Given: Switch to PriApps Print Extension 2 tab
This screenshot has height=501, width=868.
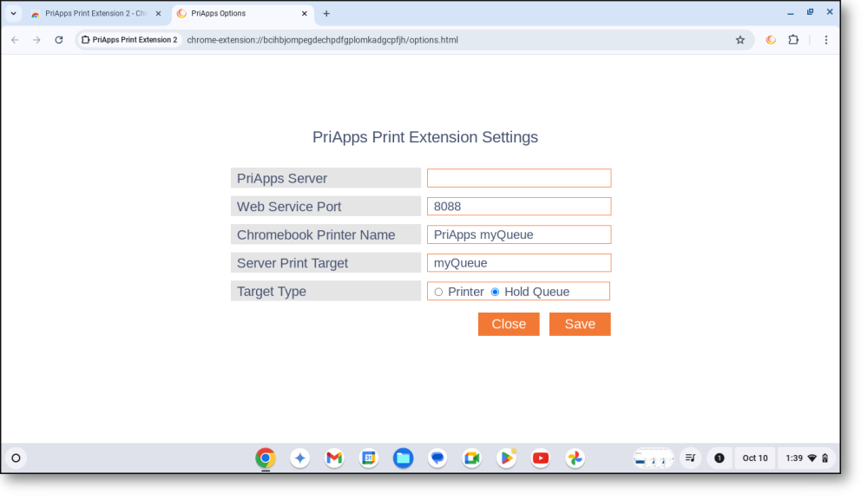Looking at the screenshot, I should [94, 14].
